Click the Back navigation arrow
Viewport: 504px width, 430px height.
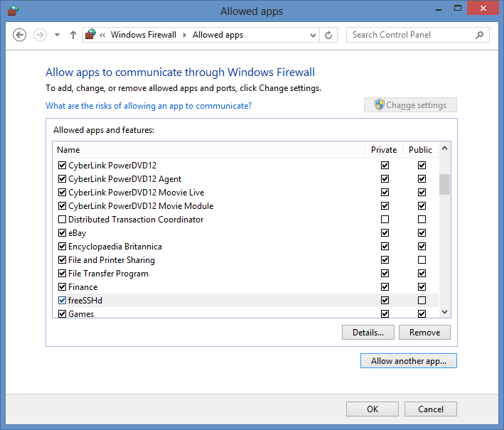pyautogui.click(x=20, y=35)
